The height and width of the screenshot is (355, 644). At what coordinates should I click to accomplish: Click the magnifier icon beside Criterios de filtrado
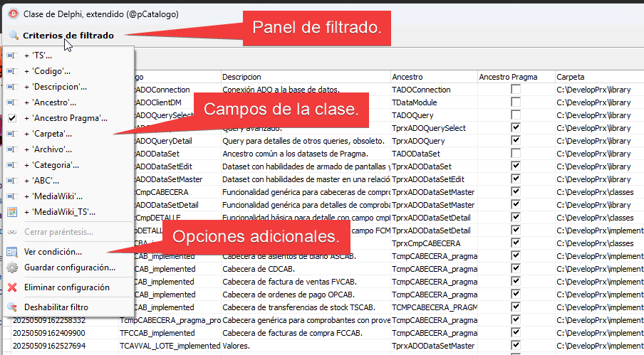tap(14, 36)
